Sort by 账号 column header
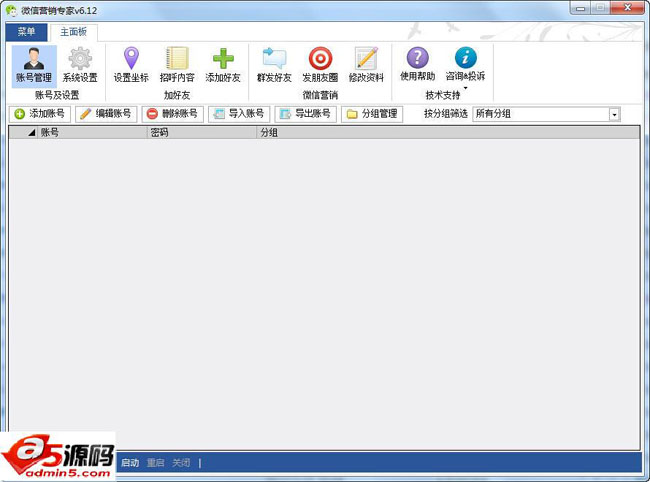 point(93,133)
